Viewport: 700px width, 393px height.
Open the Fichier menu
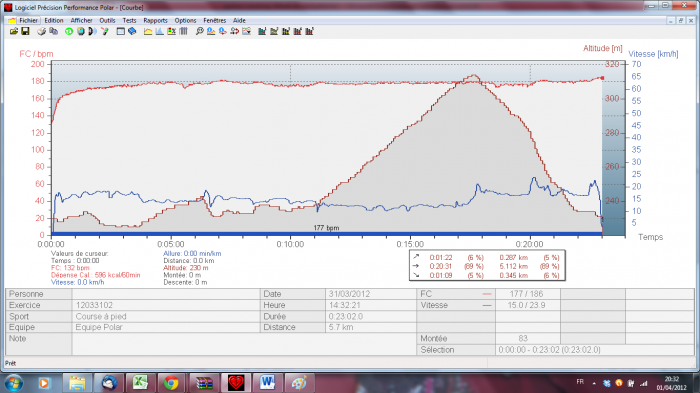click(x=29, y=21)
